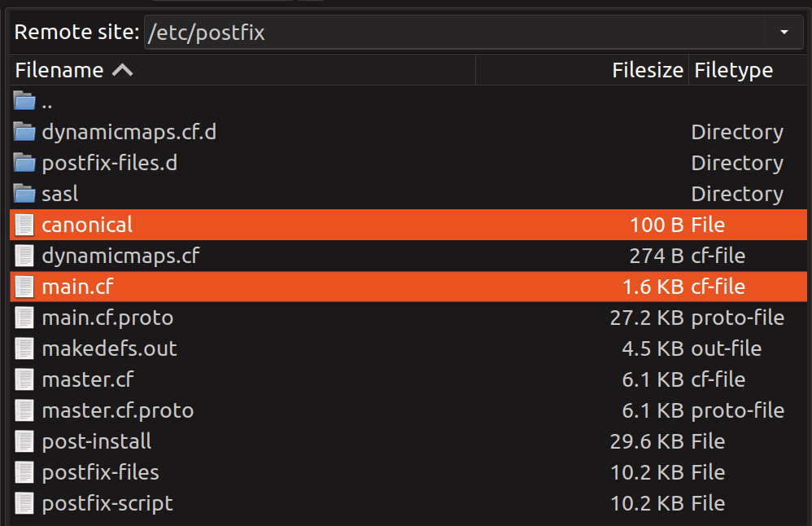Click the master.cf.proto file icon

click(x=24, y=410)
